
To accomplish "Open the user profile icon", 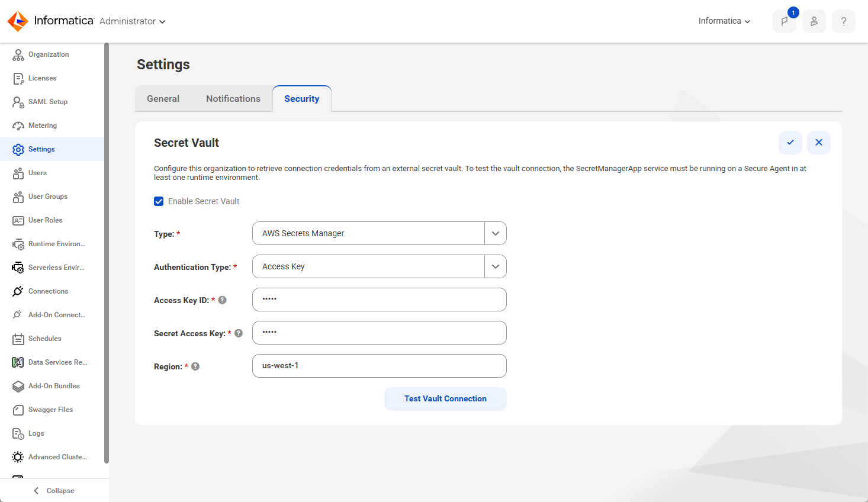I will [814, 21].
